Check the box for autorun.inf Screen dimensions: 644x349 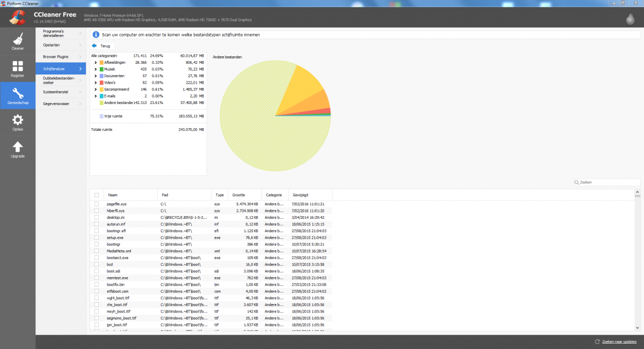[97, 224]
